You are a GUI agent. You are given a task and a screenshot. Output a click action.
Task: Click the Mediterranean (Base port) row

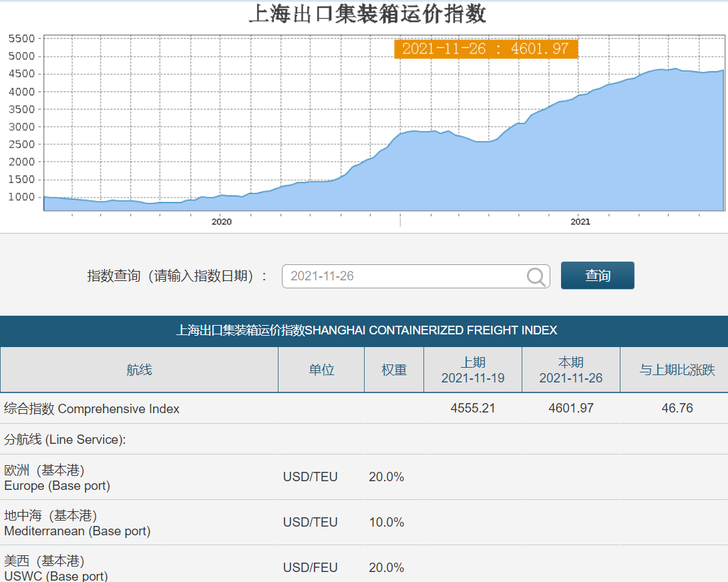pyautogui.click(x=77, y=523)
